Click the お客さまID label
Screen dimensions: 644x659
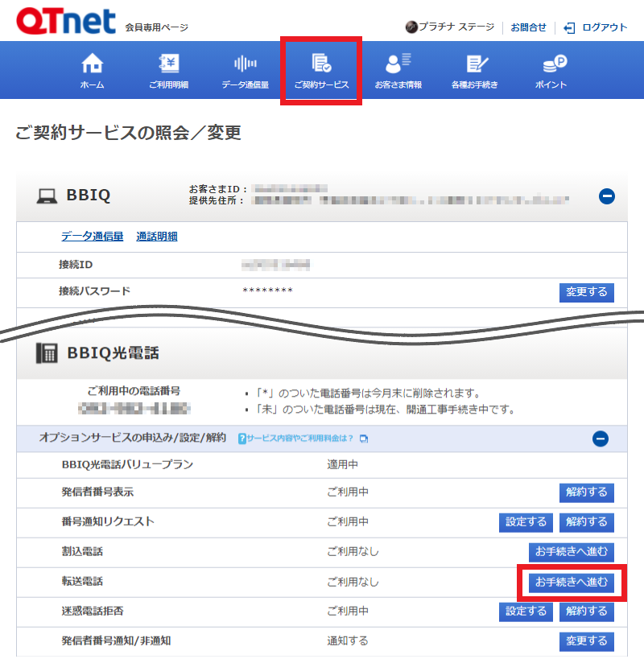pos(217,189)
